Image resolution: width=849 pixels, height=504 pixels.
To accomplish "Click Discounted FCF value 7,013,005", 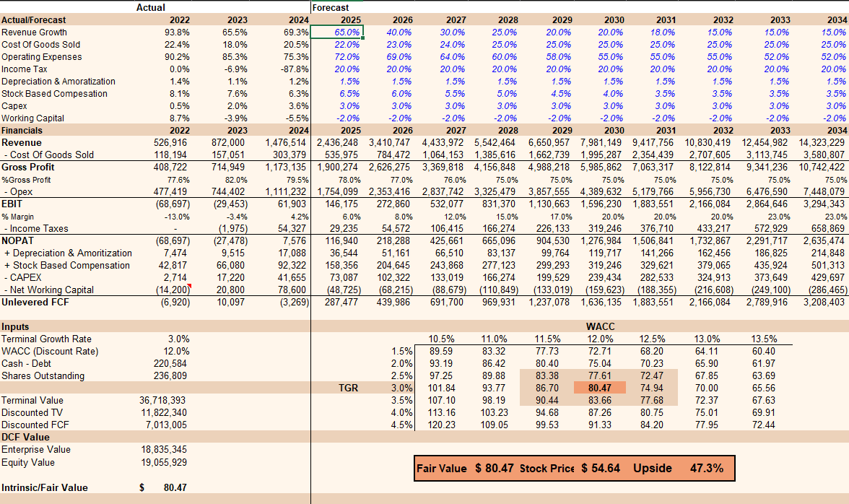I will tap(166, 425).
